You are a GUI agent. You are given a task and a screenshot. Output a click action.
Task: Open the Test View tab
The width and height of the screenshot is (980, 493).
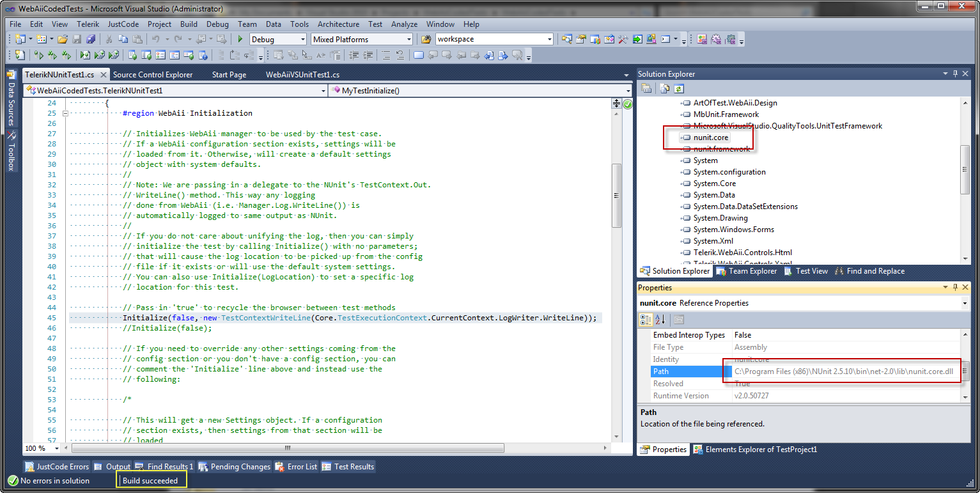click(x=805, y=271)
